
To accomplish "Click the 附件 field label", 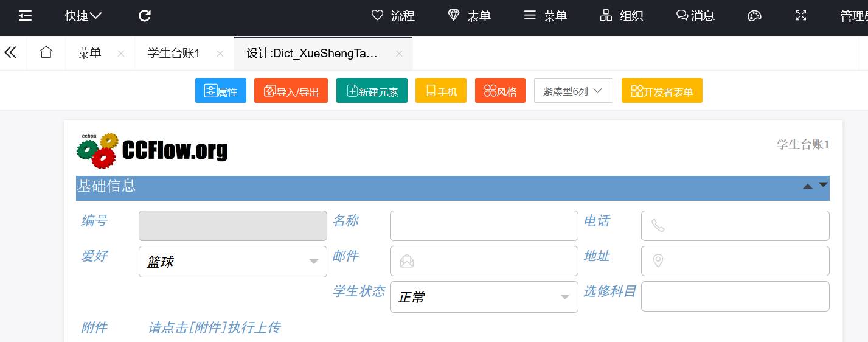I will [x=94, y=328].
